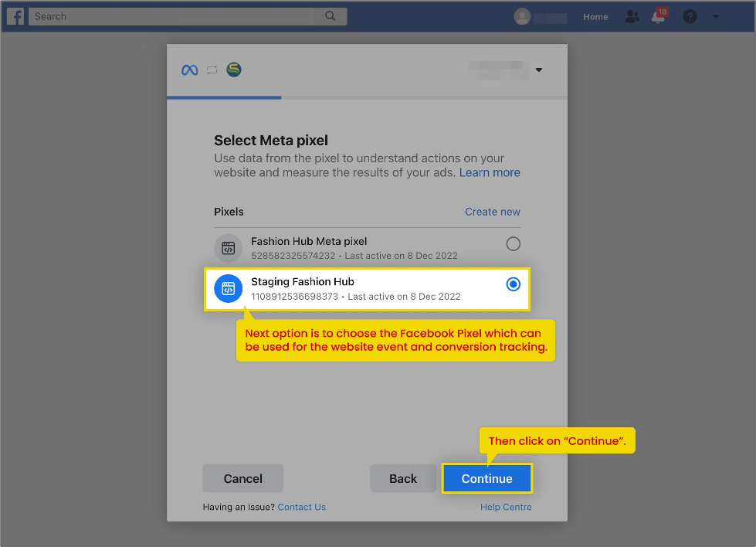Click the setup progress bar

367,97
